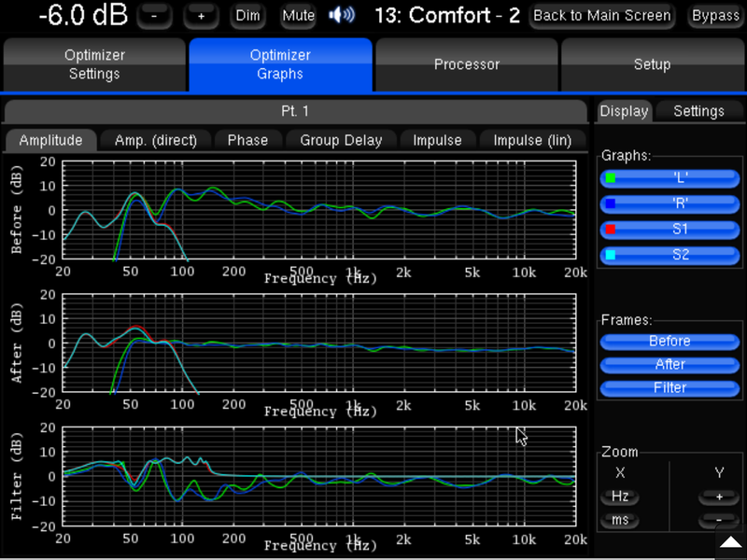Toggle the S2 subwoofer graph
The height and width of the screenshot is (560, 747).
coord(669,255)
